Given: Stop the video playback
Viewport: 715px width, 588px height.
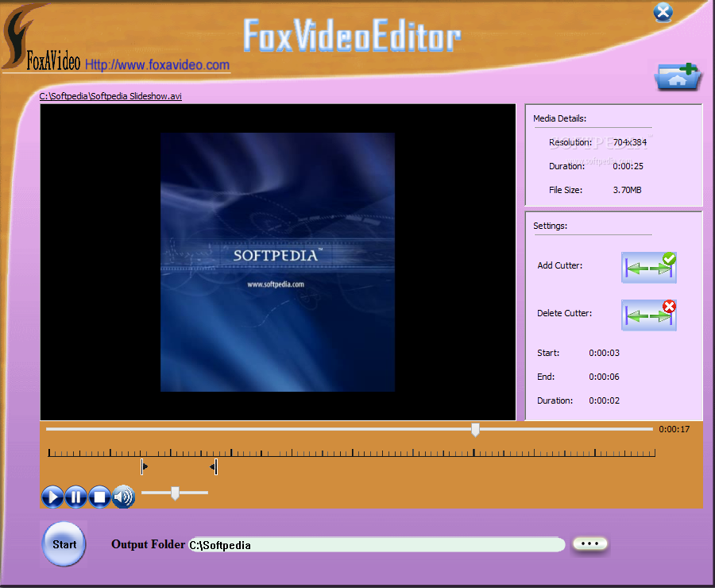Looking at the screenshot, I should click(x=99, y=497).
